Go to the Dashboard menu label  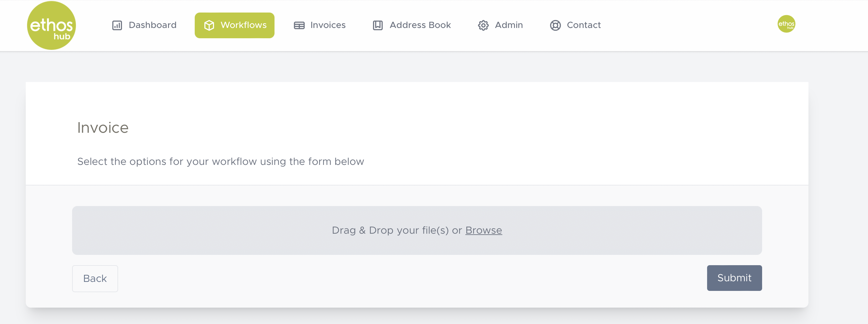point(152,25)
